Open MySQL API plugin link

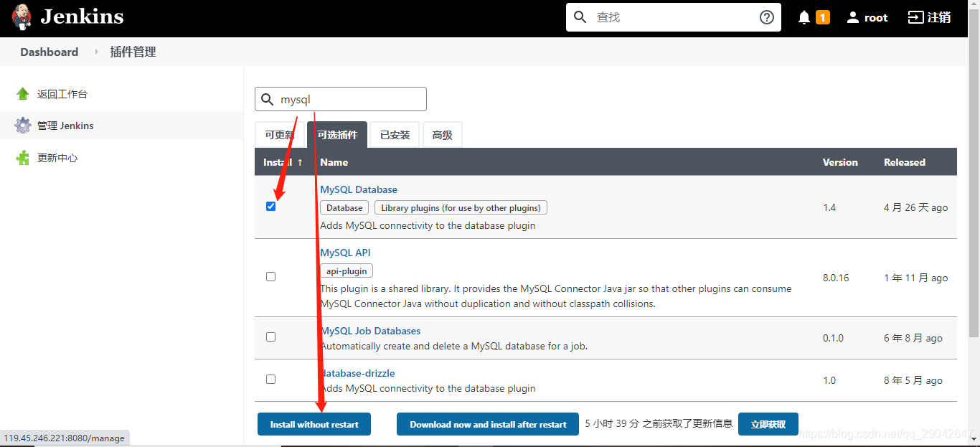coord(345,253)
